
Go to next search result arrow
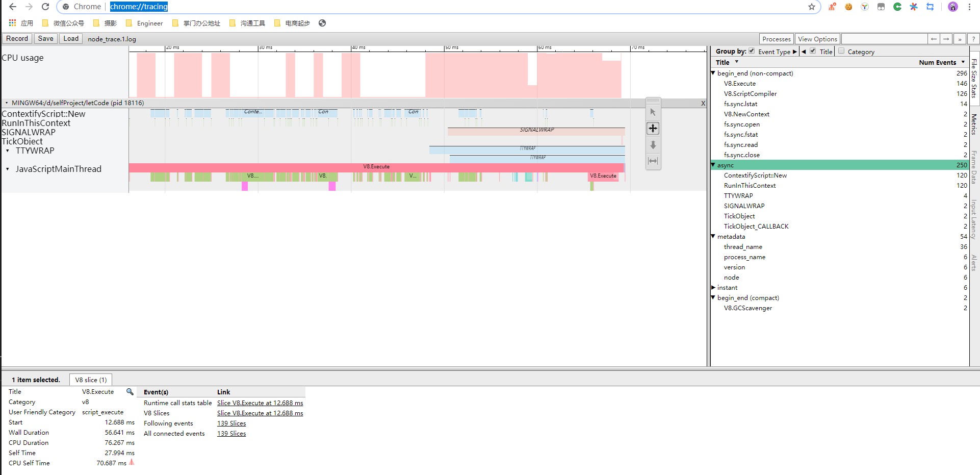pyautogui.click(x=946, y=39)
